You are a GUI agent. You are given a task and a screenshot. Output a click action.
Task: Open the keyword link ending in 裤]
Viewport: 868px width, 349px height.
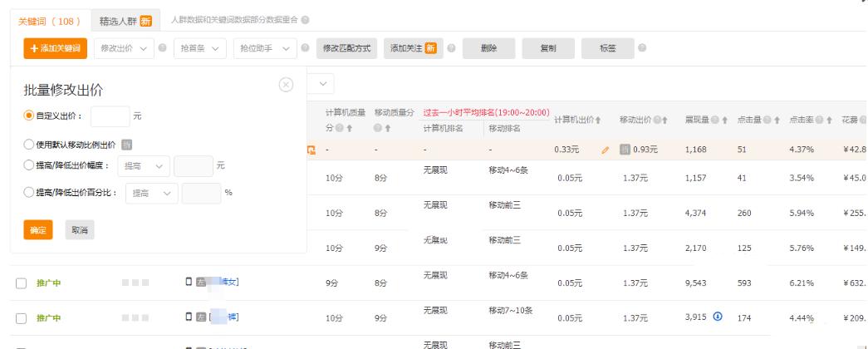pyautogui.click(x=224, y=317)
